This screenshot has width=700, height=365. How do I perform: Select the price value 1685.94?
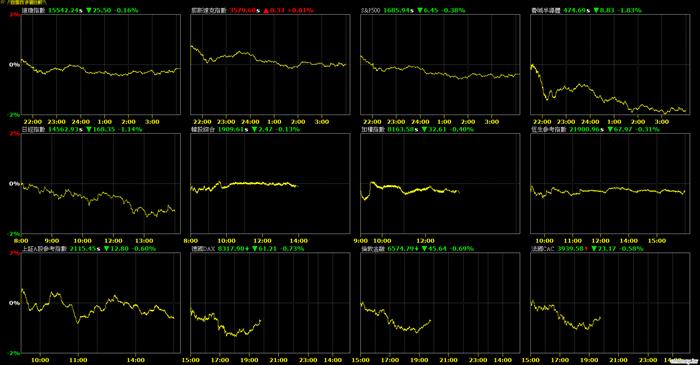click(x=397, y=10)
